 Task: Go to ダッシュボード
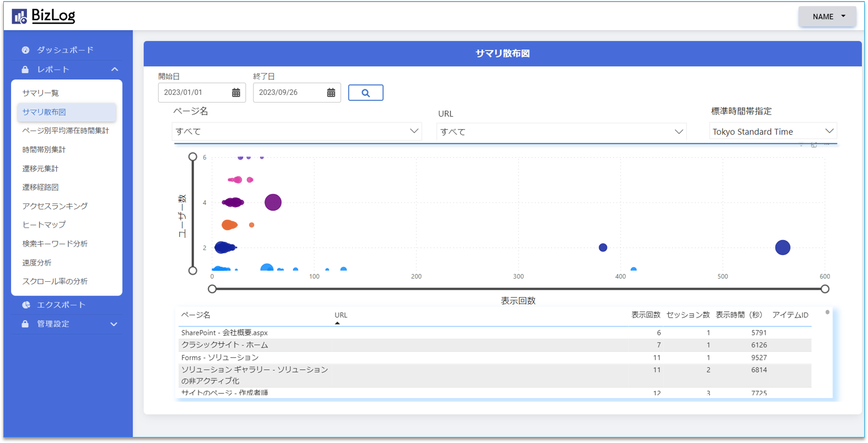(65, 50)
